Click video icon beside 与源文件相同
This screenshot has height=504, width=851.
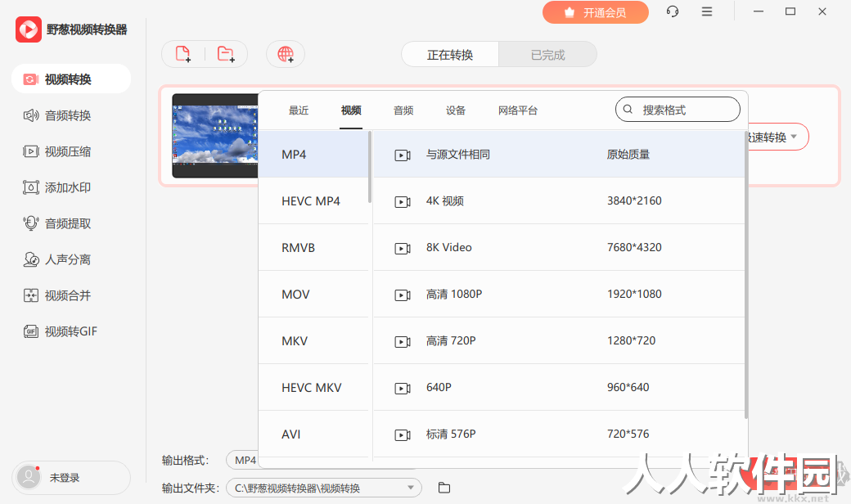pyautogui.click(x=402, y=155)
